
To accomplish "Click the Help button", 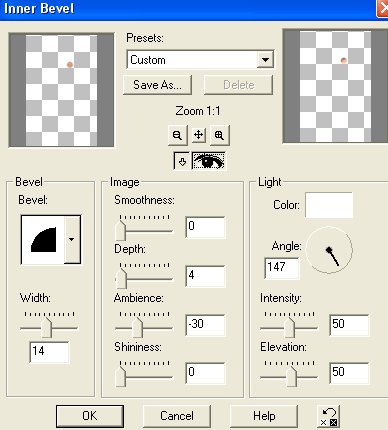I will pos(264,416).
